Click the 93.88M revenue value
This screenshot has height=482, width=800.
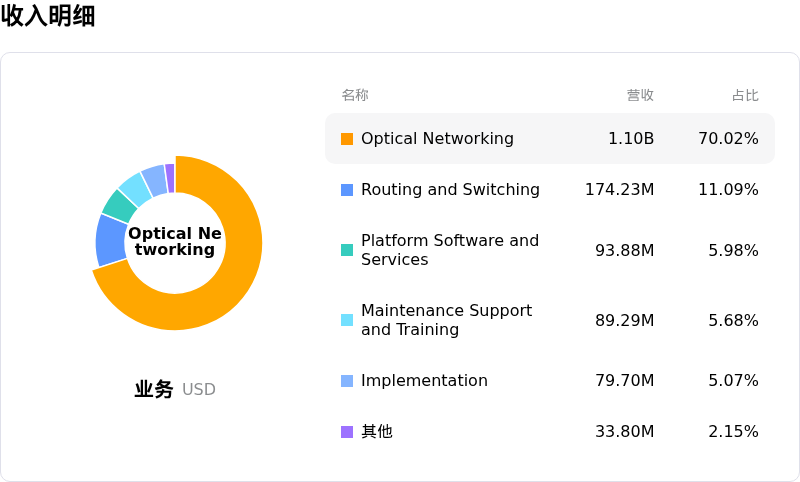[x=624, y=250]
